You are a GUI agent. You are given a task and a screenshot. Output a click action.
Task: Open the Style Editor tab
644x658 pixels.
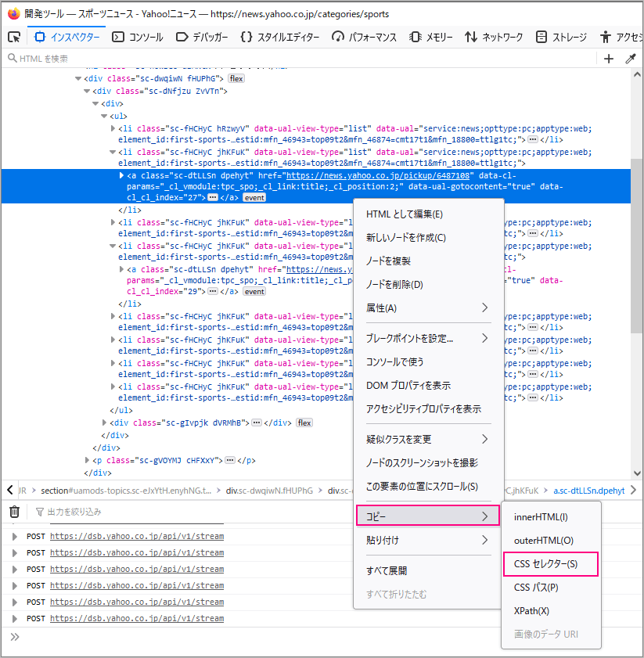(x=279, y=37)
